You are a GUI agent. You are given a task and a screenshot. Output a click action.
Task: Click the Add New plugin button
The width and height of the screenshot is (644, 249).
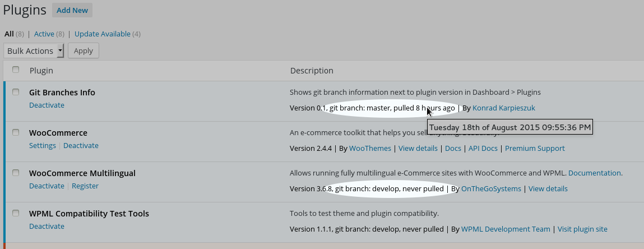(72, 10)
